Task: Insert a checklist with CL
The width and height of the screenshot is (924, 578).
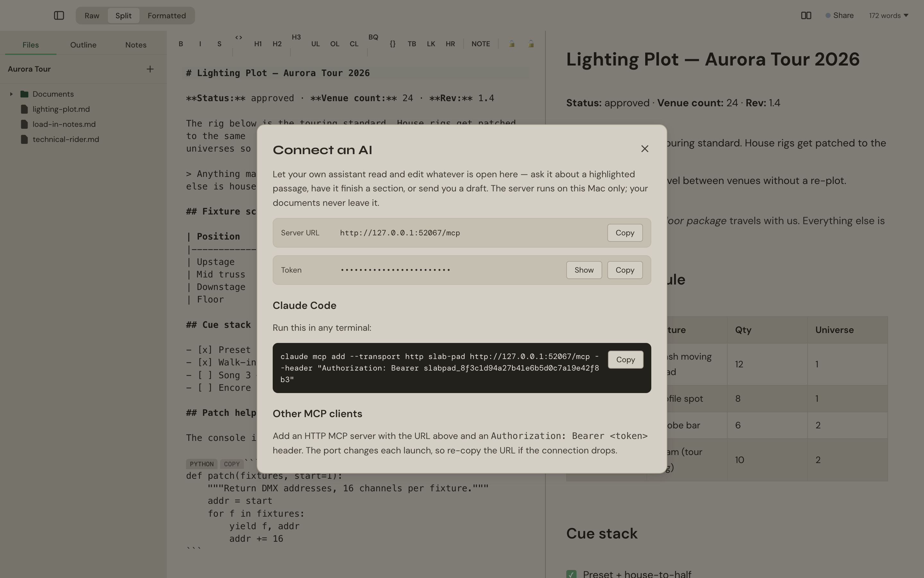Action: click(x=354, y=44)
